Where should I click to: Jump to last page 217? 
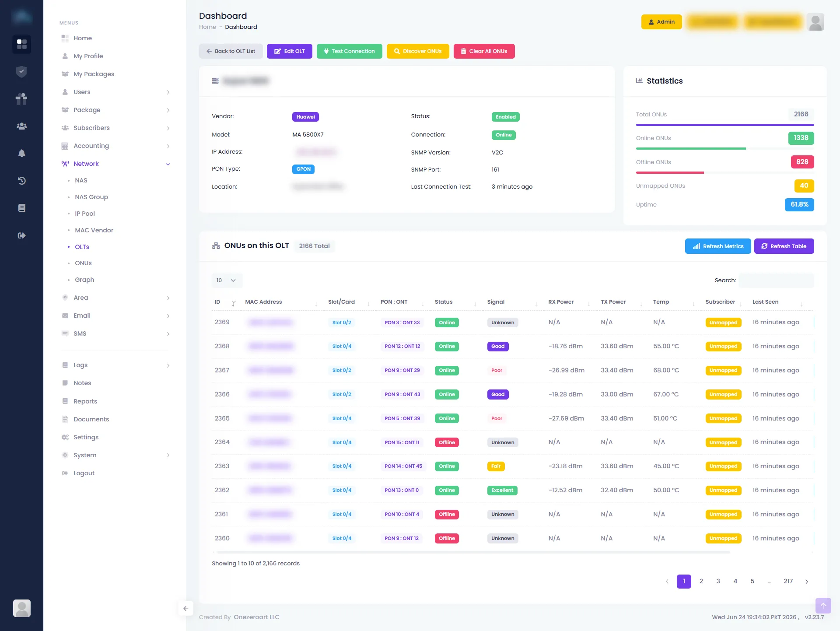click(x=788, y=582)
